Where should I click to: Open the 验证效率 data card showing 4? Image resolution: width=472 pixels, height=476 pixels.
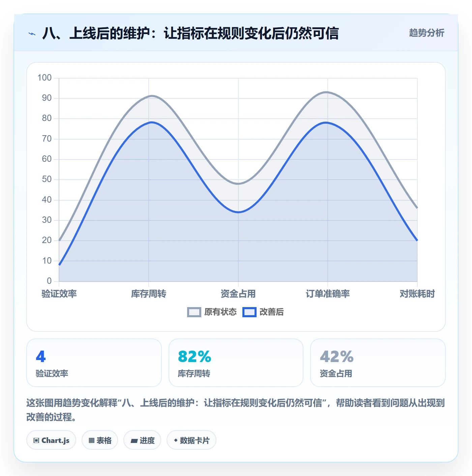coord(94,363)
